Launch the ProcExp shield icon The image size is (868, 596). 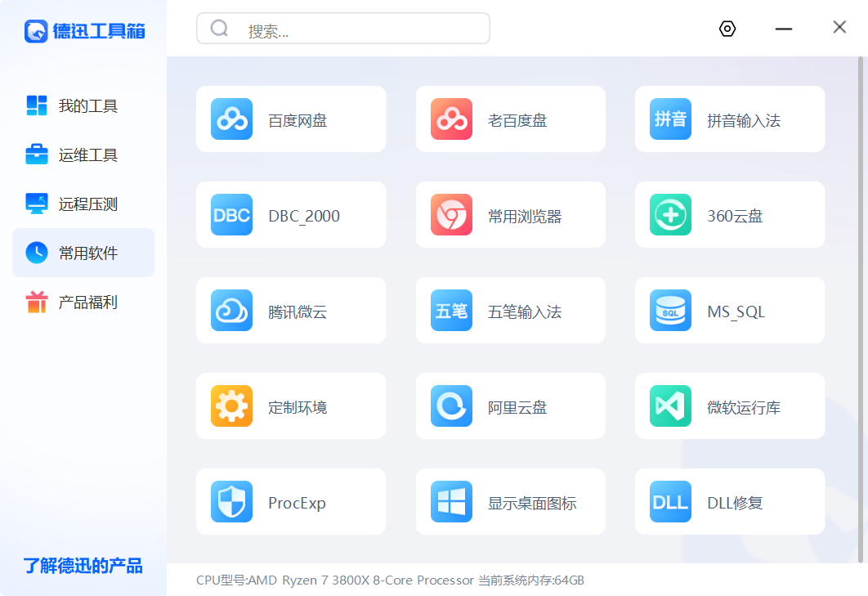(231, 502)
